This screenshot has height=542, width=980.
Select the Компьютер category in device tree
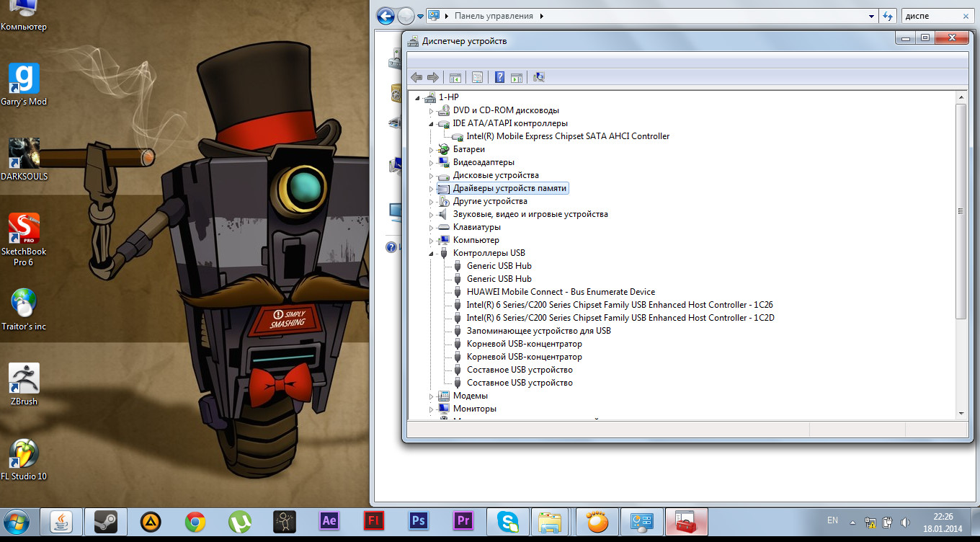pyautogui.click(x=476, y=240)
